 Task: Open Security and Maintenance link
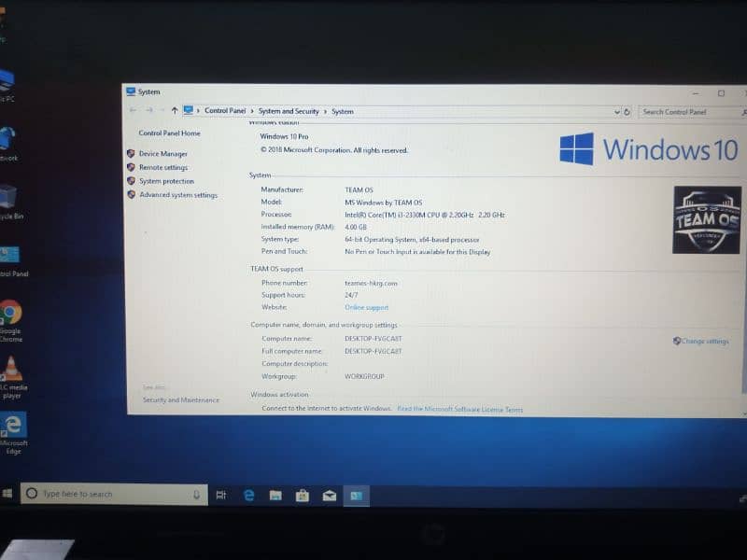[180, 400]
